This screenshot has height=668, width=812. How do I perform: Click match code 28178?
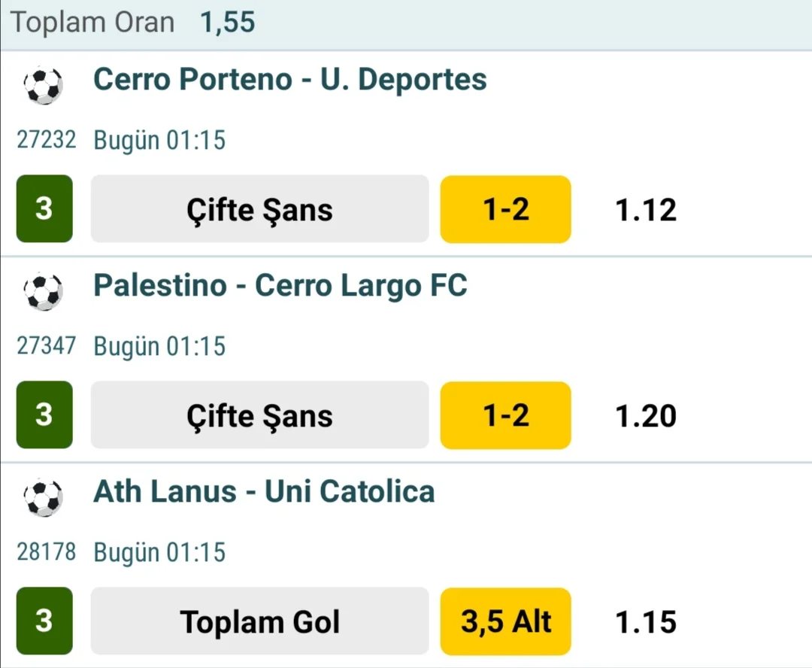[x=47, y=552]
